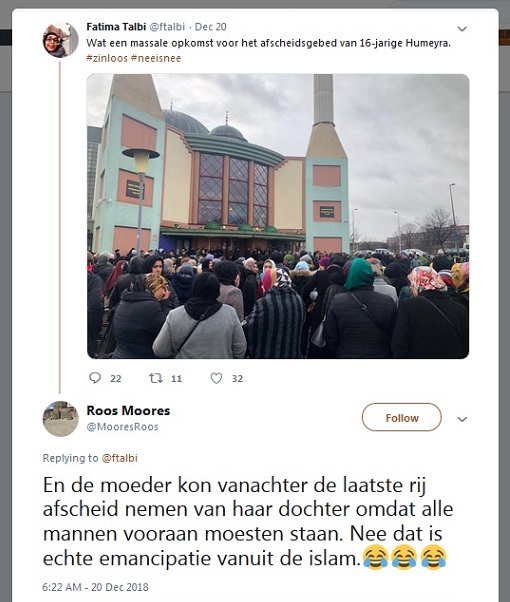Expand options chevron beside Follow button
The image size is (510, 602).
tap(462, 419)
